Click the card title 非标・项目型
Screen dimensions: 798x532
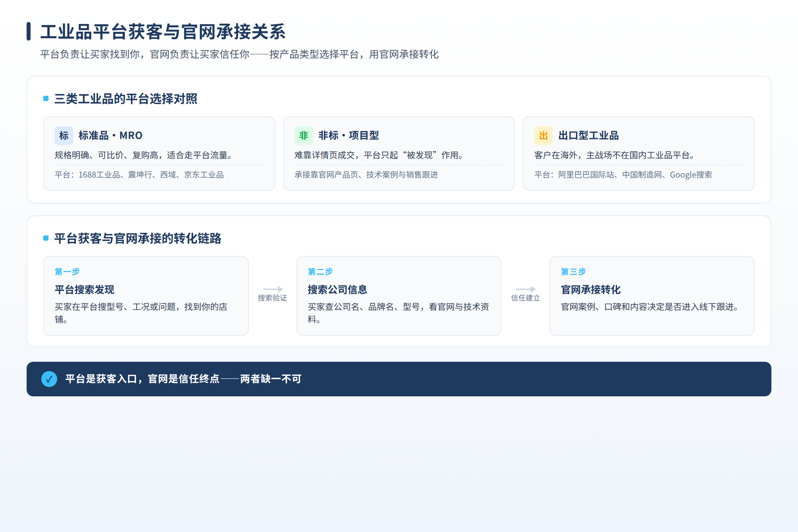click(x=348, y=136)
